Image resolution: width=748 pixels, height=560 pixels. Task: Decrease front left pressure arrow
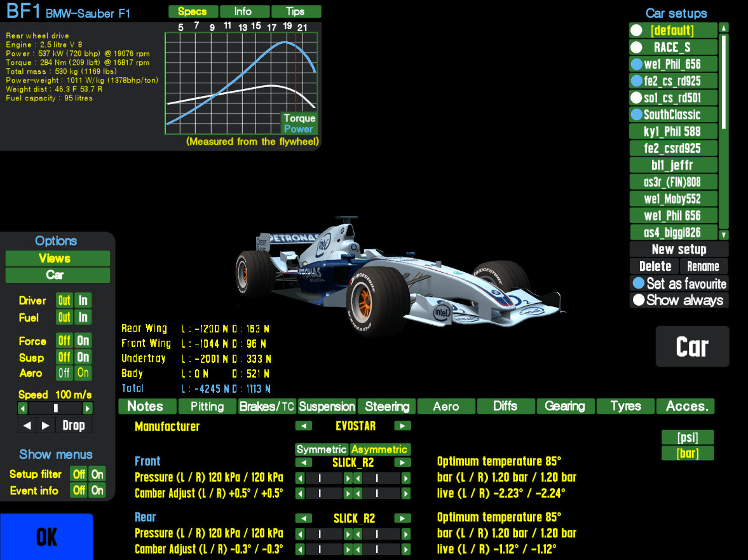(x=300, y=479)
